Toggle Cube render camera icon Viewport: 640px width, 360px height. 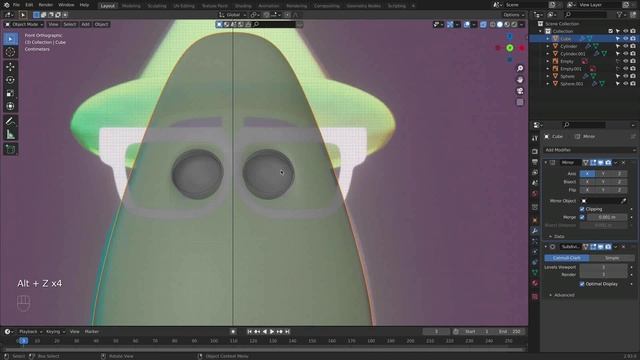[633, 39]
